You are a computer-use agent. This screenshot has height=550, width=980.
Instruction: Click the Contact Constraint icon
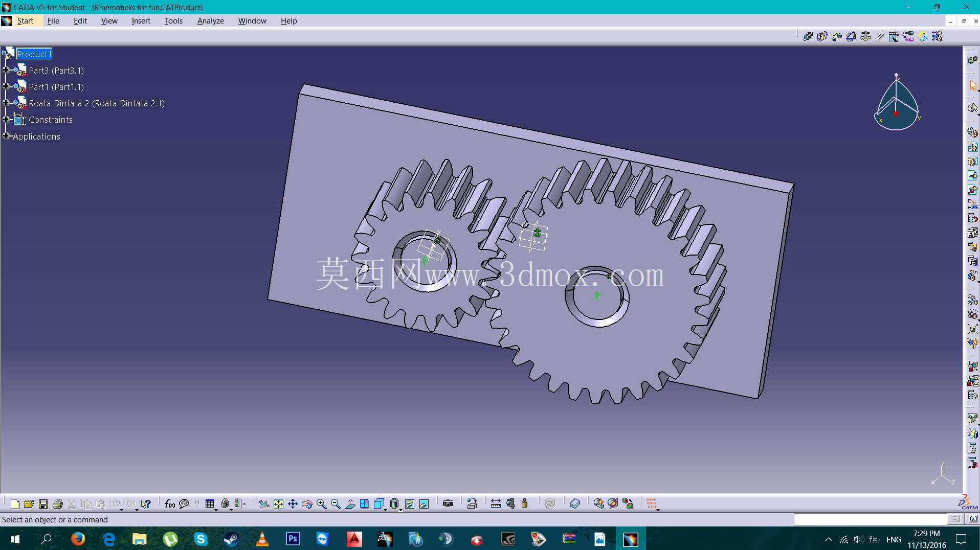(x=822, y=36)
